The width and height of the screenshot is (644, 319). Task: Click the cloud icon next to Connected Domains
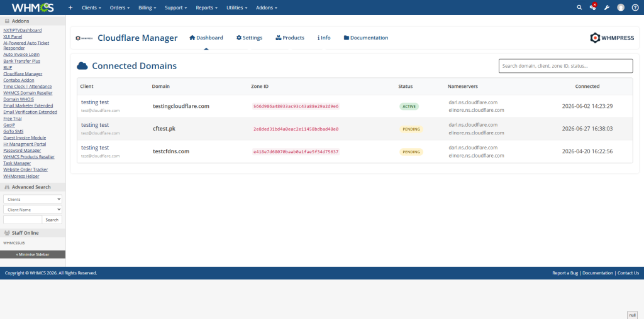click(x=82, y=65)
